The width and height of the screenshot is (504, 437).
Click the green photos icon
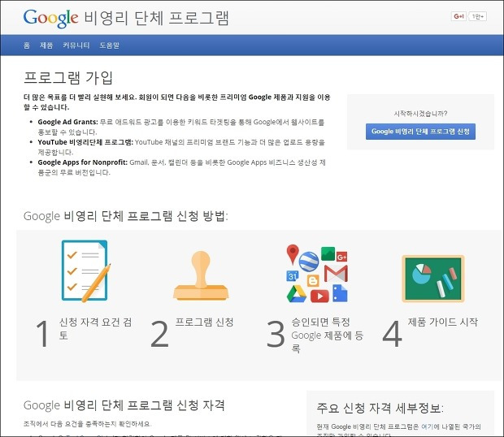(328, 253)
